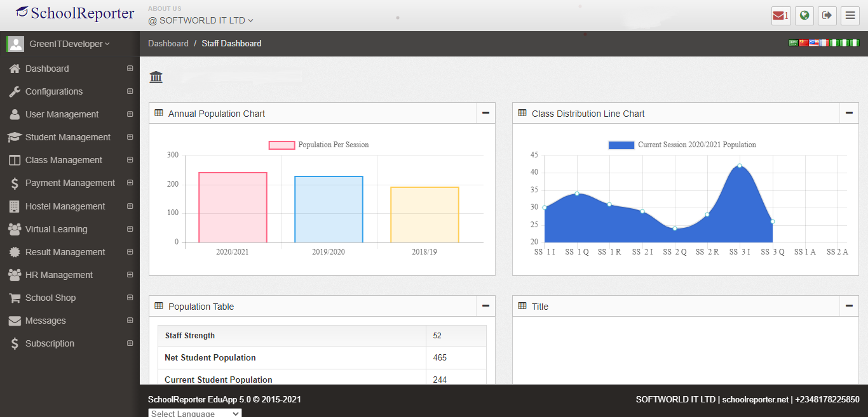Image resolution: width=868 pixels, height=417 pixels.
Task: Open the GreenITDeveloper user dropdown
Action: pos(69,44)
